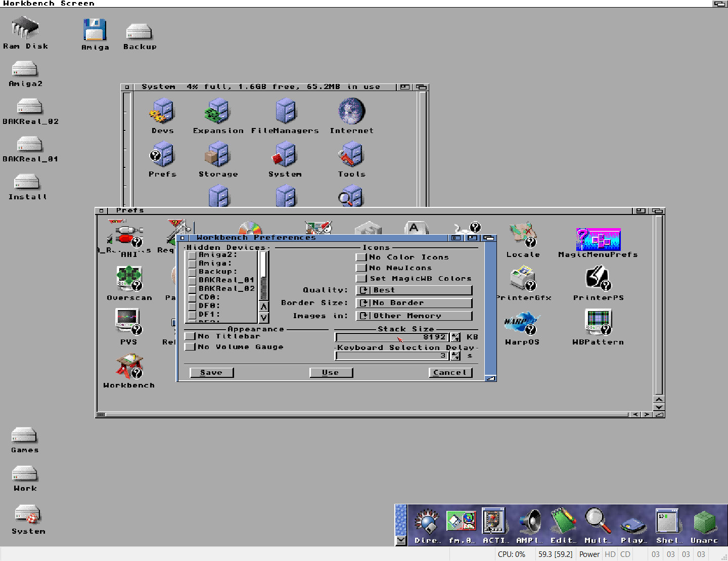This screenshot has width=728, height=561.
Task: Check DF0: in Hidden Devices list
Action: tap(192, 306)
